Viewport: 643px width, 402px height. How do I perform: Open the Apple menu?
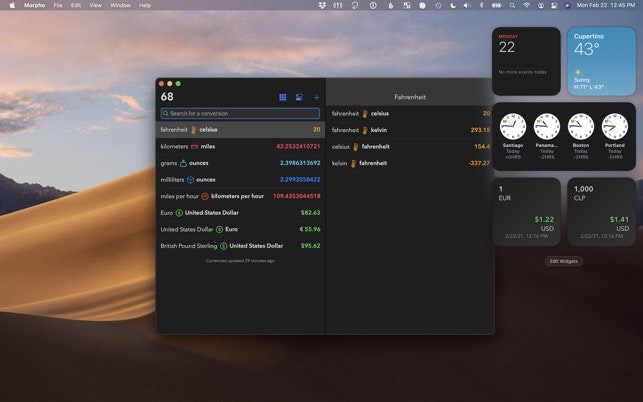point(12,5)
